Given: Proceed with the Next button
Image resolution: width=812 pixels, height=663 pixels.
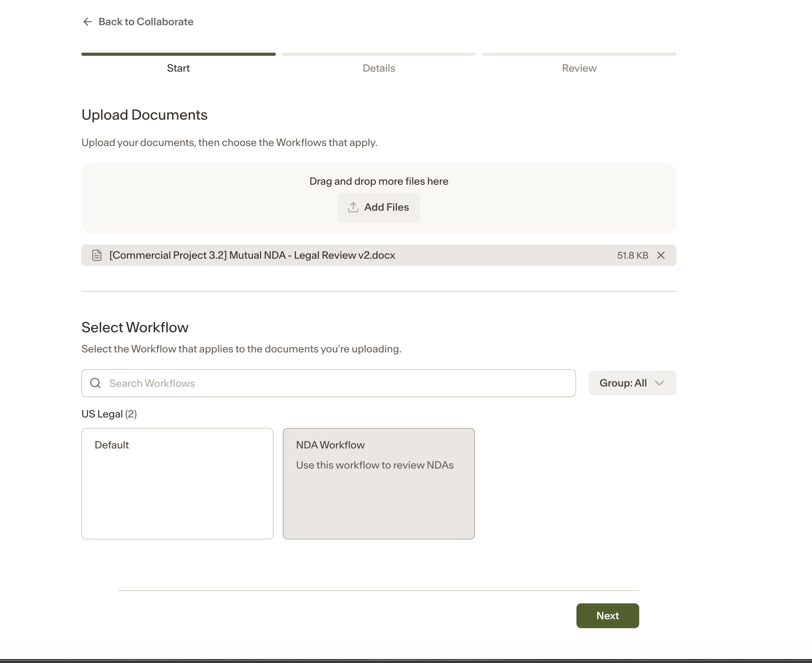Looking at the screenshot, I should [607, 616].
